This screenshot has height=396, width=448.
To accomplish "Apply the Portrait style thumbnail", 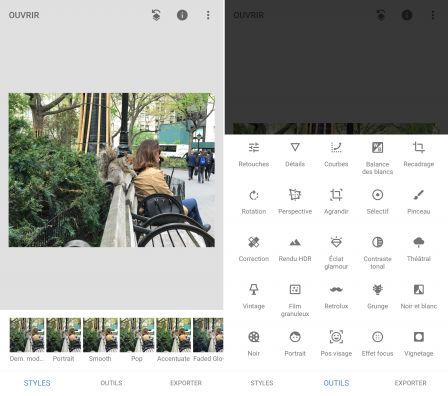I will pyautogui.click(x=64, y=339).
